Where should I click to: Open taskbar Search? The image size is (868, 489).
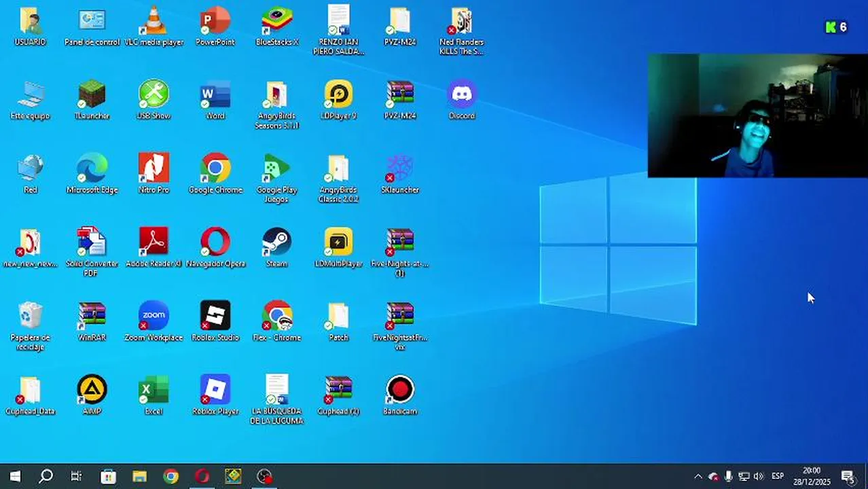coord(46,476)
